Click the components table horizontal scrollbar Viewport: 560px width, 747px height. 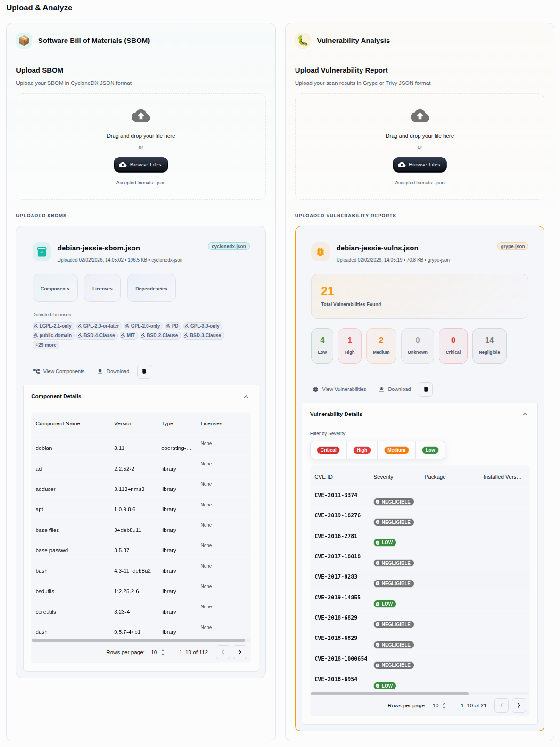point(138,640)
